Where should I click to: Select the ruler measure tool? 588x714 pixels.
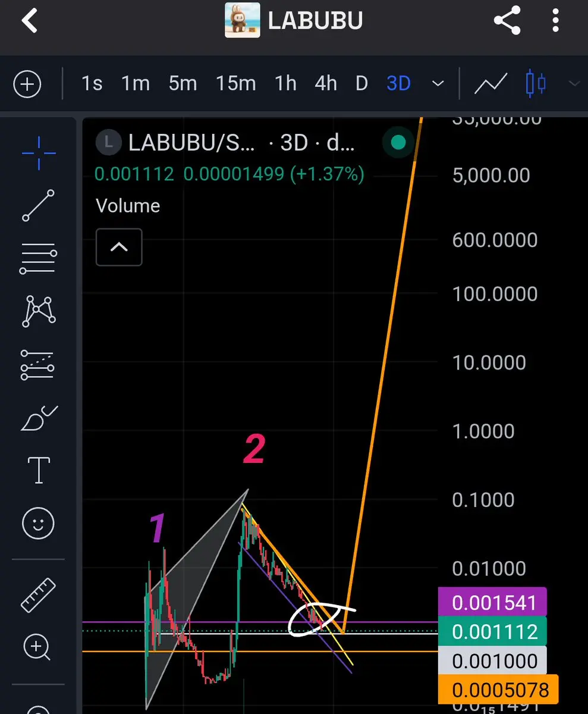[x=38, y=596]
